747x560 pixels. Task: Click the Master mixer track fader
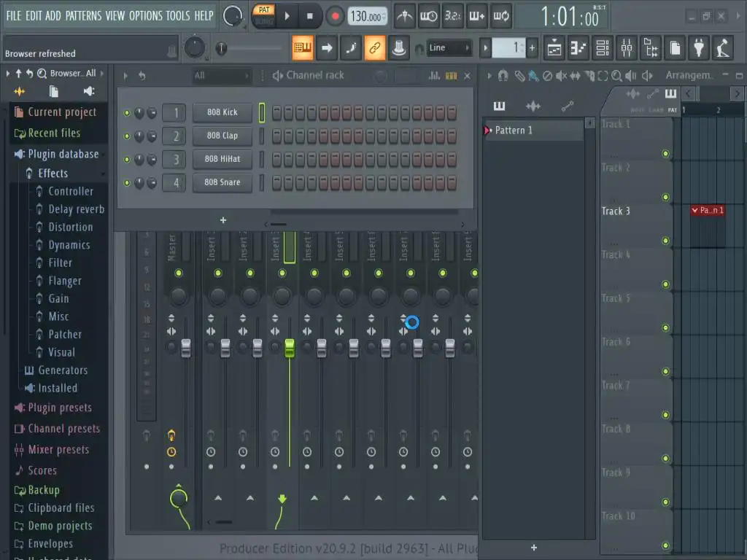coord(186,348)
